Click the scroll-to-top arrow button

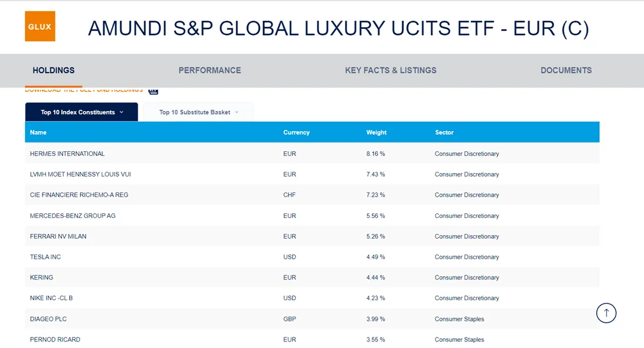tap(606, 313)
